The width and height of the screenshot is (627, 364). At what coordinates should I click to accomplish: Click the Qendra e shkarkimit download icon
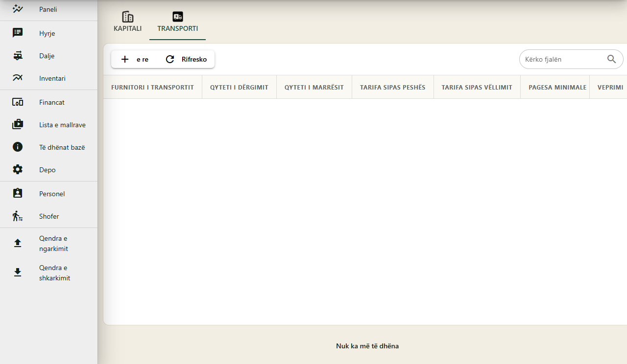click(x=18, y=273)
